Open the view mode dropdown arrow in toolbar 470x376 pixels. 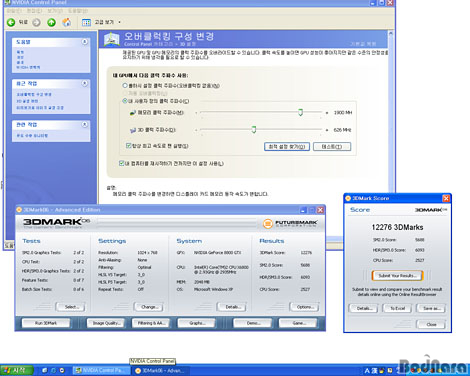[119, 22]
